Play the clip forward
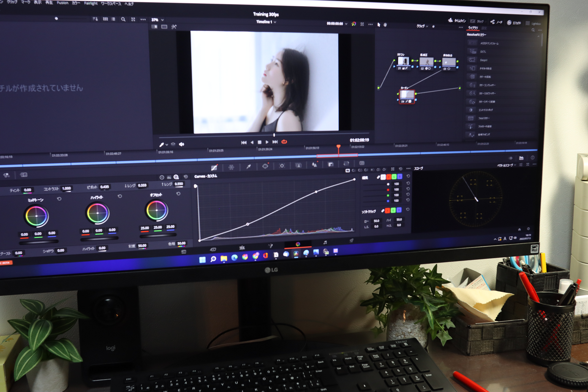Image resolution: width=588 pixels, height=392 pixels. (x=267, y=142)
